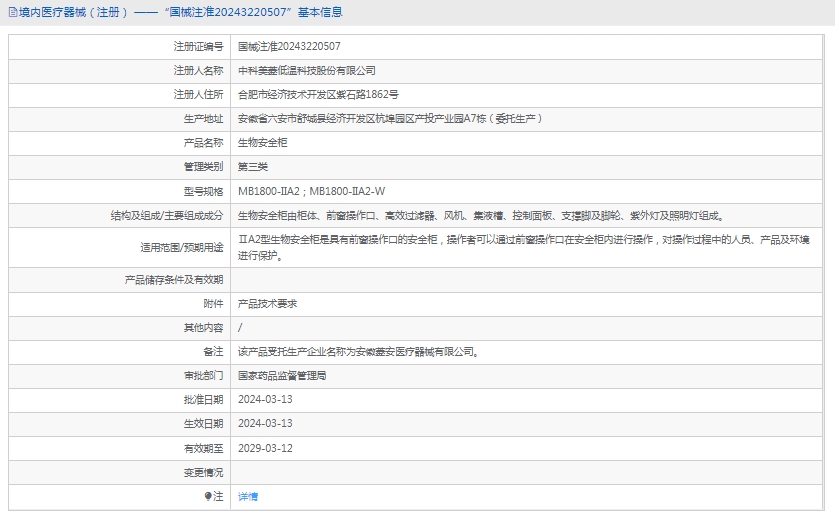Select the model spec MB1800-ⅡA2；MB1800-ⅡA2-W

(311, 191)
